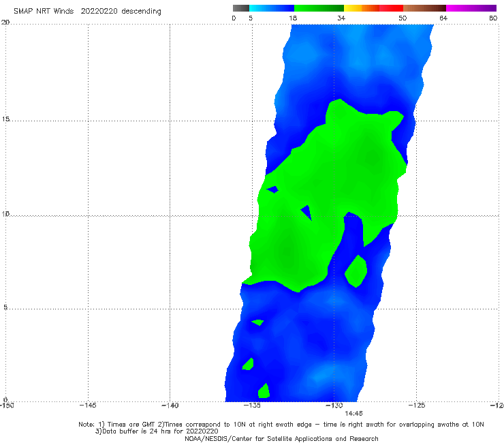504x443 pixels.
Task: Click the color bar label '5'
Action: pos(251,18)
